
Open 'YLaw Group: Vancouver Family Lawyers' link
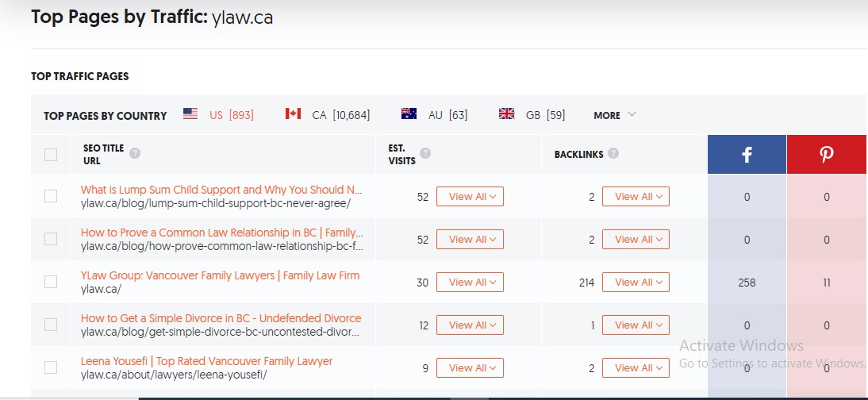[220, 275]
